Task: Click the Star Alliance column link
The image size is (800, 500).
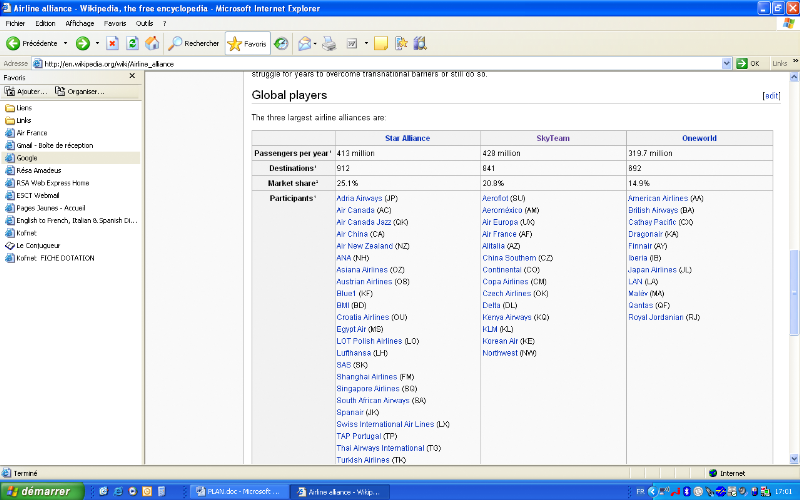Action: pyautogui.click(x=407, y=138)
